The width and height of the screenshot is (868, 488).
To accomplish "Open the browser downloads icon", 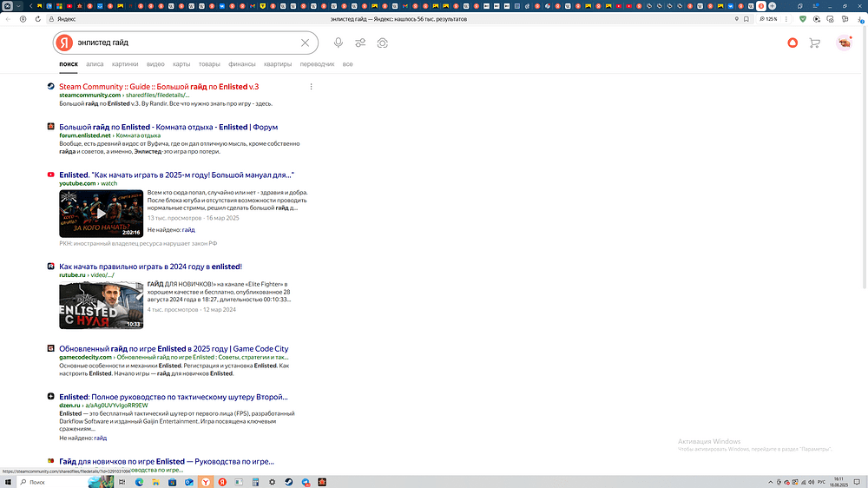I will [x=861, y=19].
